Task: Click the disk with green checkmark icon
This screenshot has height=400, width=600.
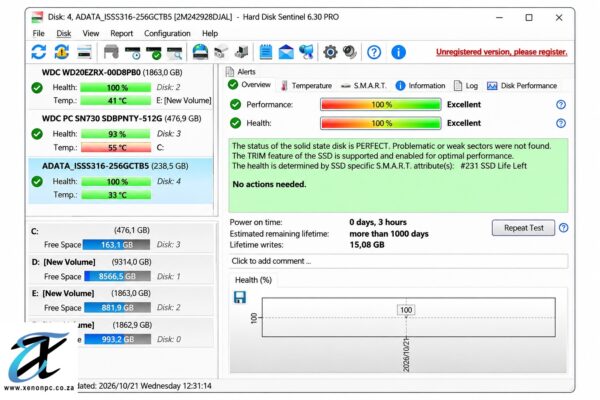Action: [153, 52]
